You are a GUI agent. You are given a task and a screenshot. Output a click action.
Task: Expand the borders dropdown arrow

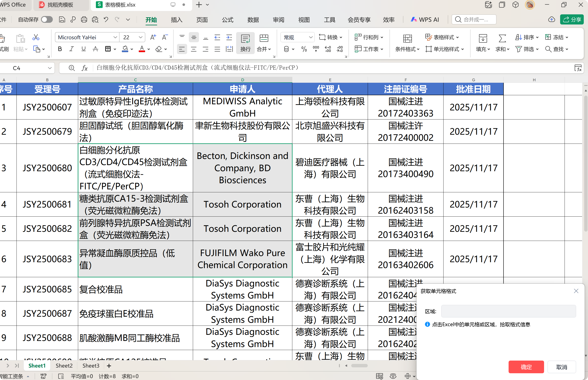point(115,49)
